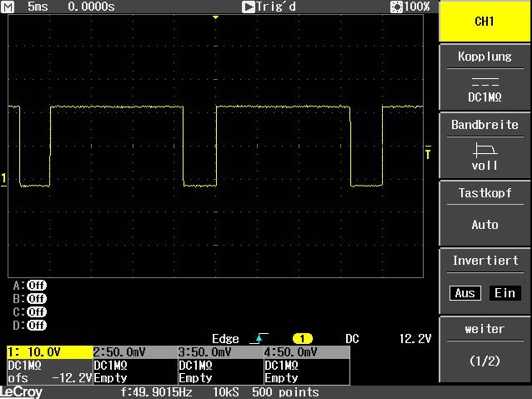Set Invertiert to Ein

pyautogui.click(x=505, y=293)
